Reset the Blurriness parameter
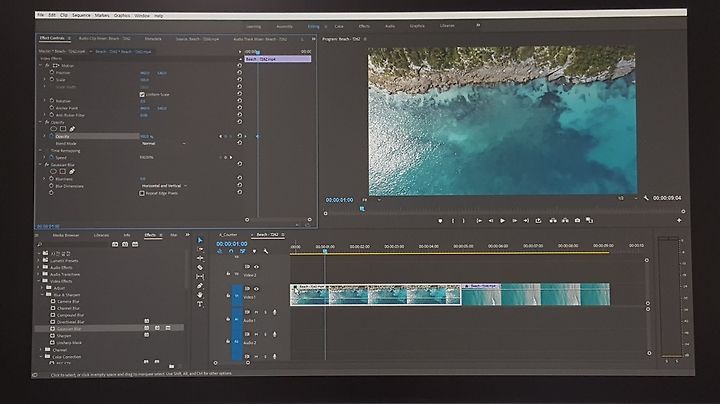The height and width of the screenshot is (404, 720). [239, 178]
